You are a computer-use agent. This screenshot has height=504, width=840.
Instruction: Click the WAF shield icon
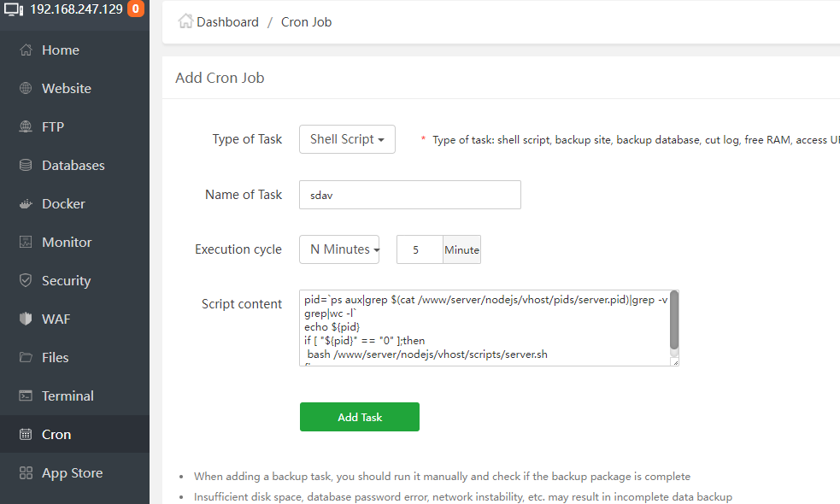[x=26, y=319]
